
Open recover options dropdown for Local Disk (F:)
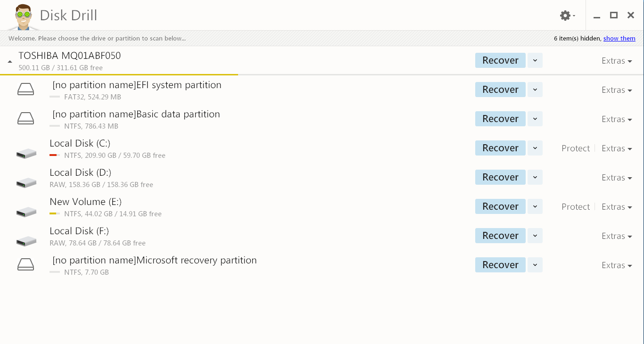click(535, 236)
